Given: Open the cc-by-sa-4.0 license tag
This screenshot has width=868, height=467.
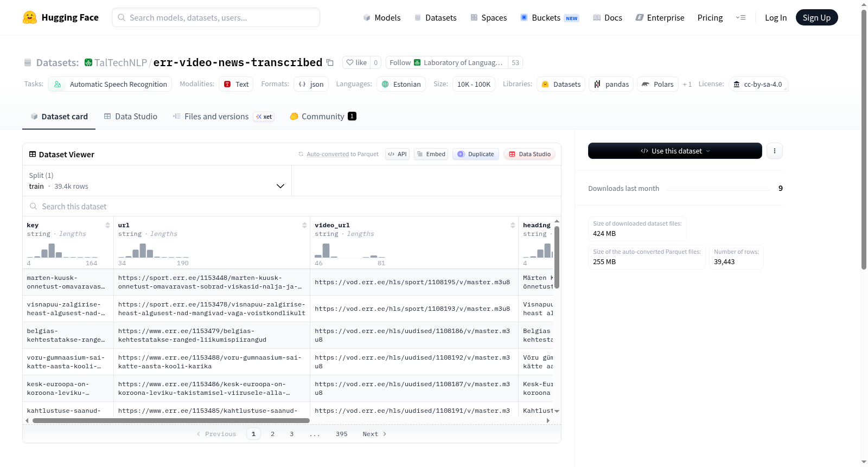Looking at the screenshot, I should coord(758,84).
